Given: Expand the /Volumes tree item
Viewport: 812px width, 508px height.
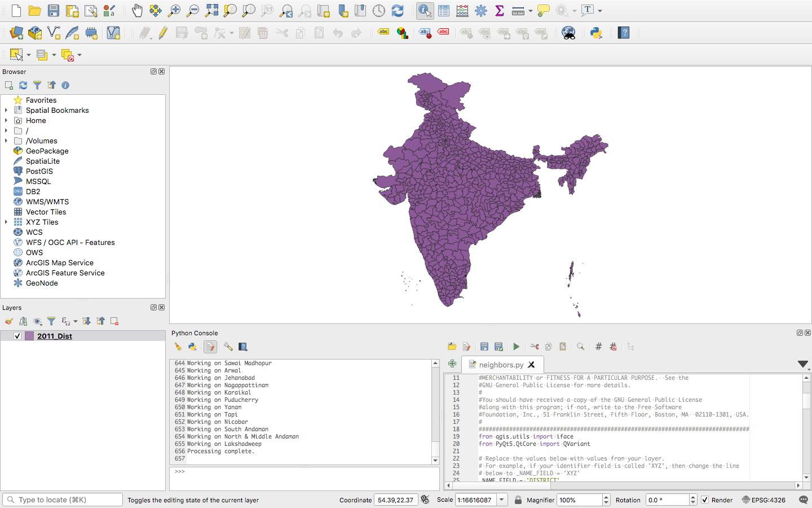Looking at the screenshot, I should [6, 141].
